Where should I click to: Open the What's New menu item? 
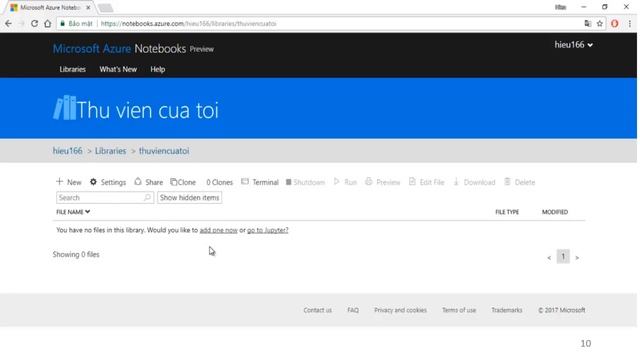118,69
